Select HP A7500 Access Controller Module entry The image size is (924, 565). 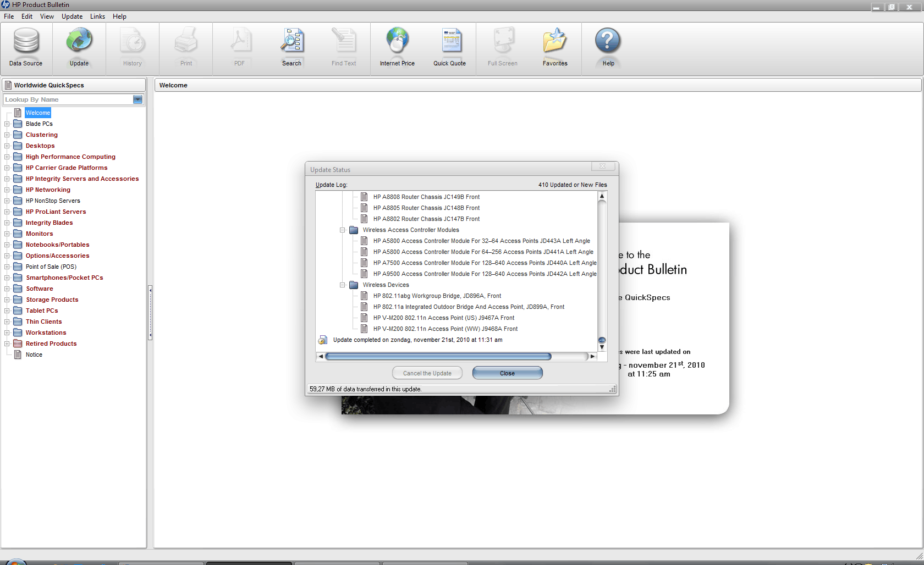pyautogui.click(x=485, y=263)
